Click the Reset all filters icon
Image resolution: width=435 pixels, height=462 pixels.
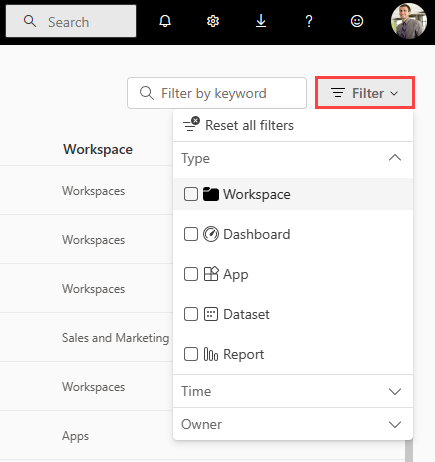[x=191, y=124]
